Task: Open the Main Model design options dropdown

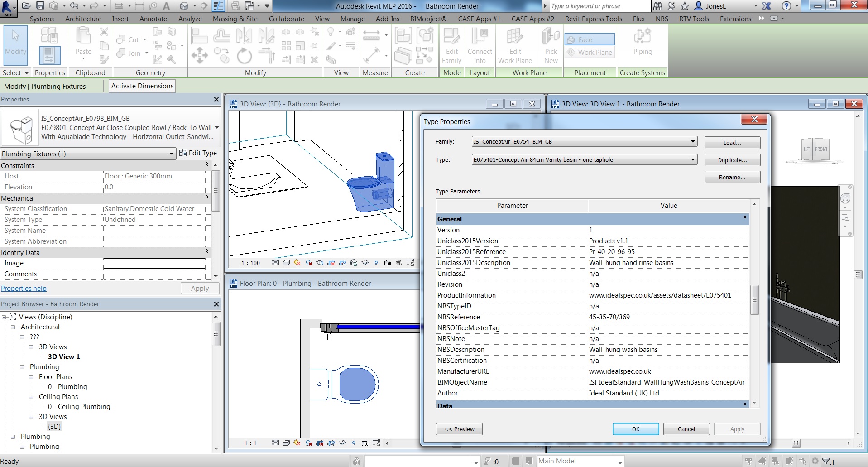Action: [x=620, y=462]
